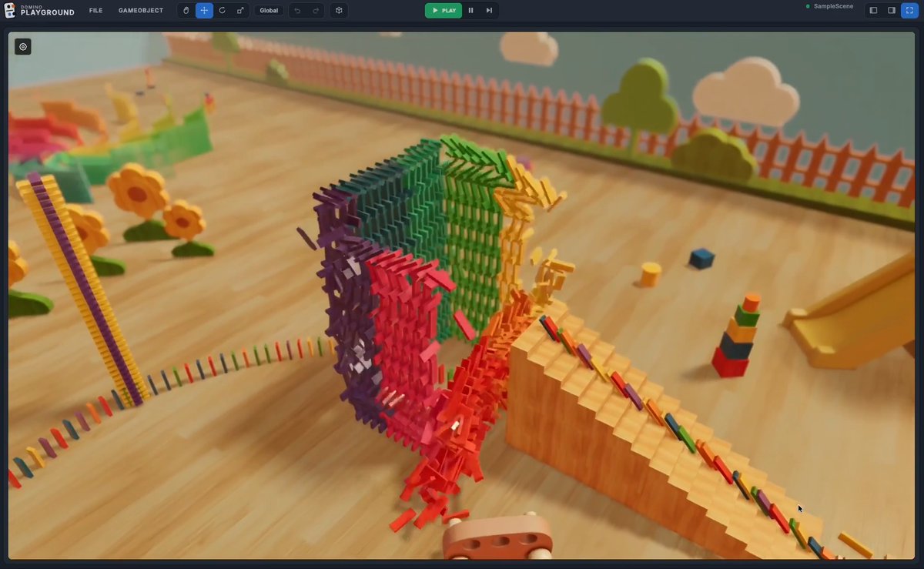
Task: Click the blue cube in the scene
Action: [x=701, y=258]
